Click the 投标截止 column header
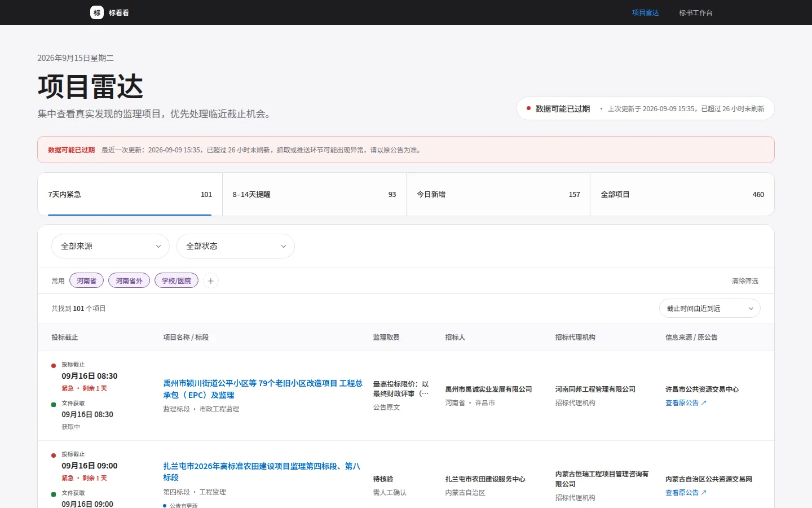The width and height of the screenshot is (812, 508). pos(65,337)
